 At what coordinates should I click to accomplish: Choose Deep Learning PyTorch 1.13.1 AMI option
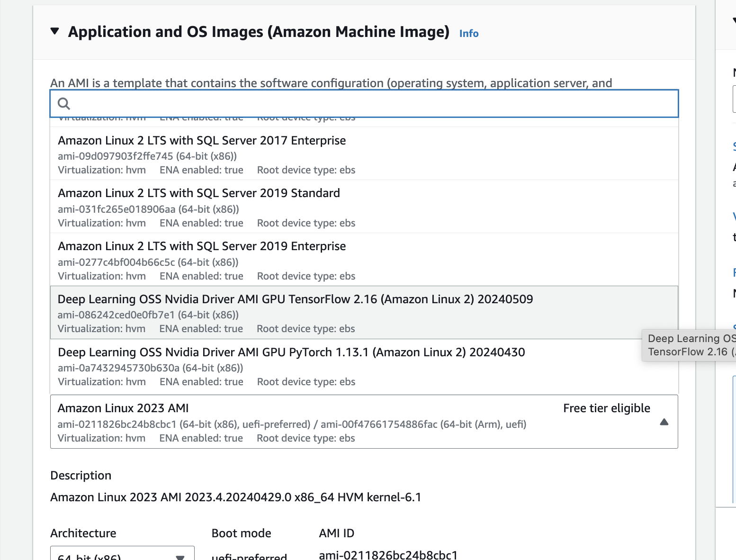pos(364,366)
